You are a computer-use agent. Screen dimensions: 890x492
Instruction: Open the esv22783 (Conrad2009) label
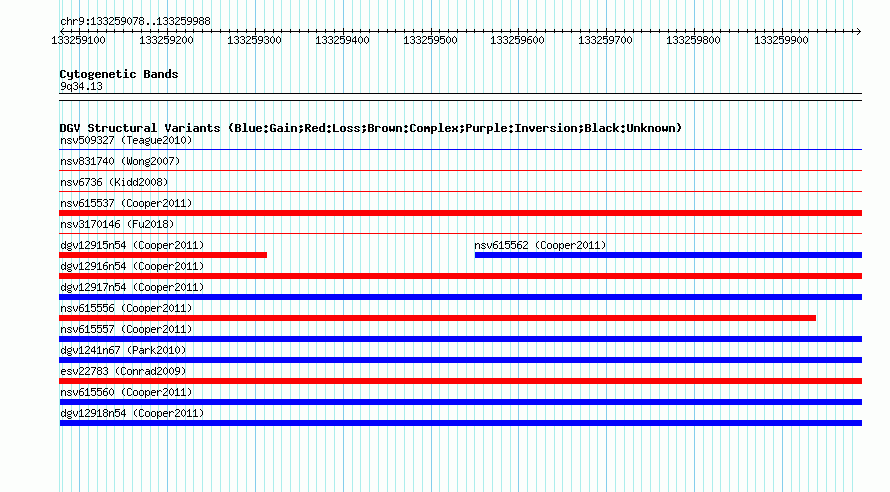[x=123, y=371]
